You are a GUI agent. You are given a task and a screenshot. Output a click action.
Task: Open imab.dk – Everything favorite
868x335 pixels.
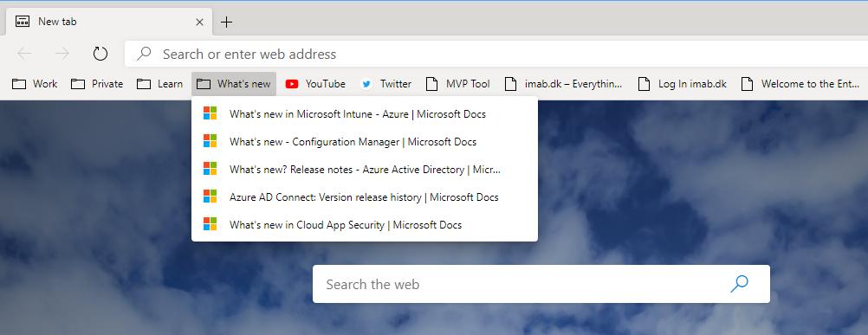point(564,84)
